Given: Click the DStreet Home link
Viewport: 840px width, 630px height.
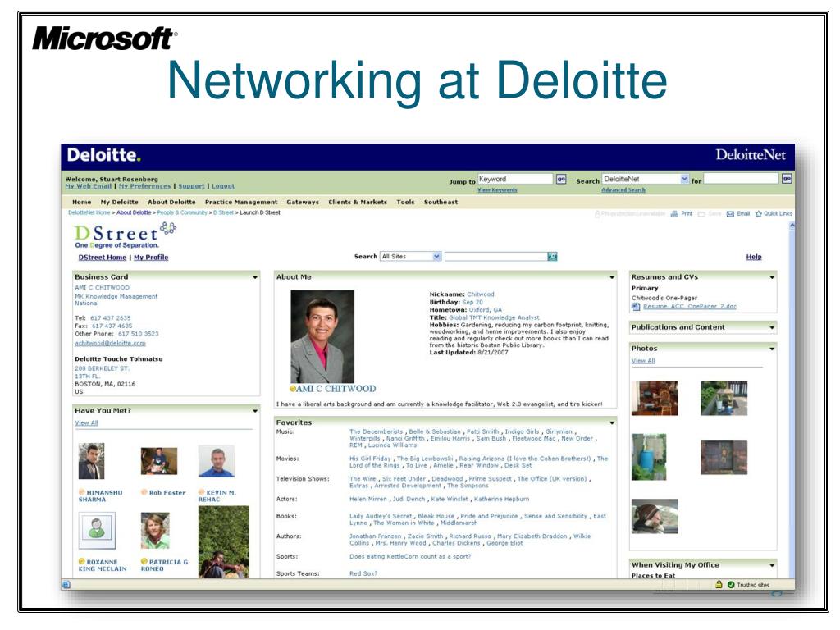Looking at the screenshot, I should [x=103, y=258].
